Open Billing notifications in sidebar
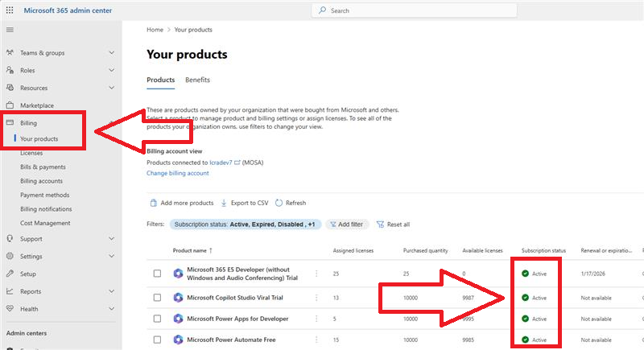644x350 pixels. [x=46, y=209]
